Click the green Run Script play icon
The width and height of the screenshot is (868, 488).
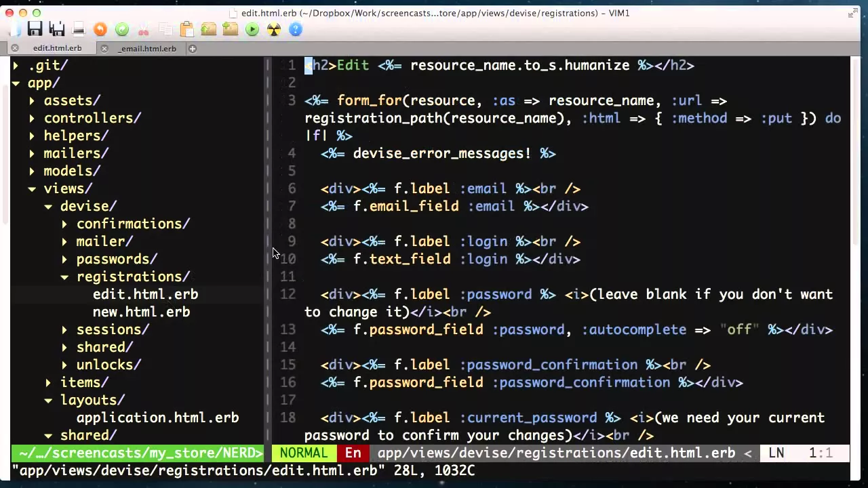[252, 29]
